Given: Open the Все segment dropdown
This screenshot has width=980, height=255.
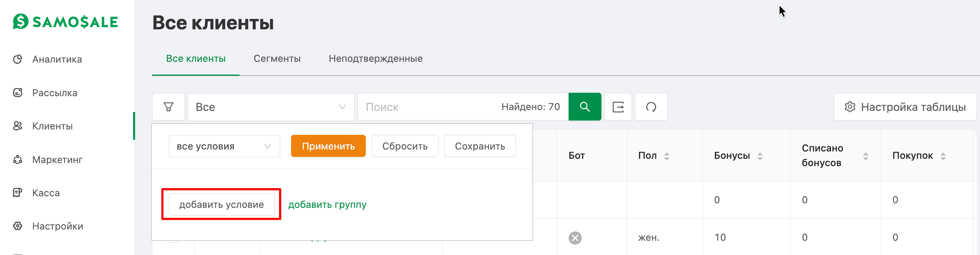Looking at the screenshot, I should point(271,107).
